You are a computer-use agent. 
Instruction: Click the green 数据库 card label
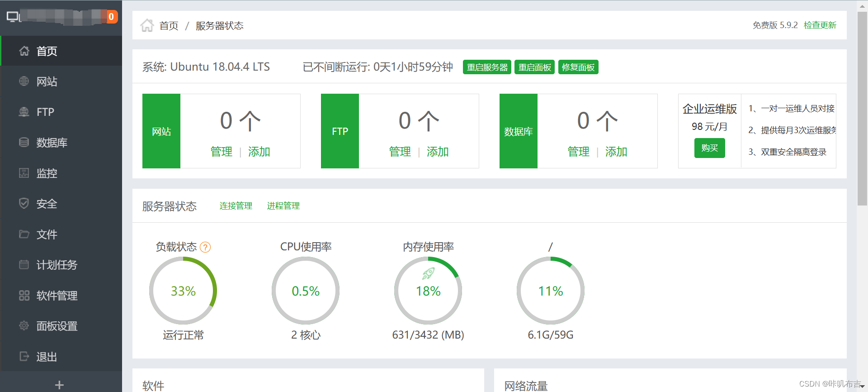pyautogui.click(x=519, y=131)
